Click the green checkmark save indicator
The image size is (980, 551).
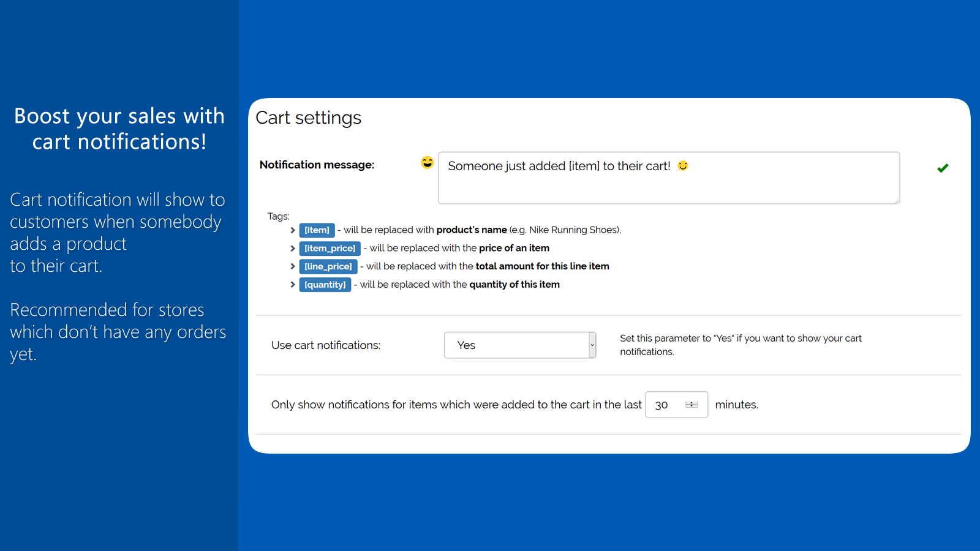pos(943,168)
